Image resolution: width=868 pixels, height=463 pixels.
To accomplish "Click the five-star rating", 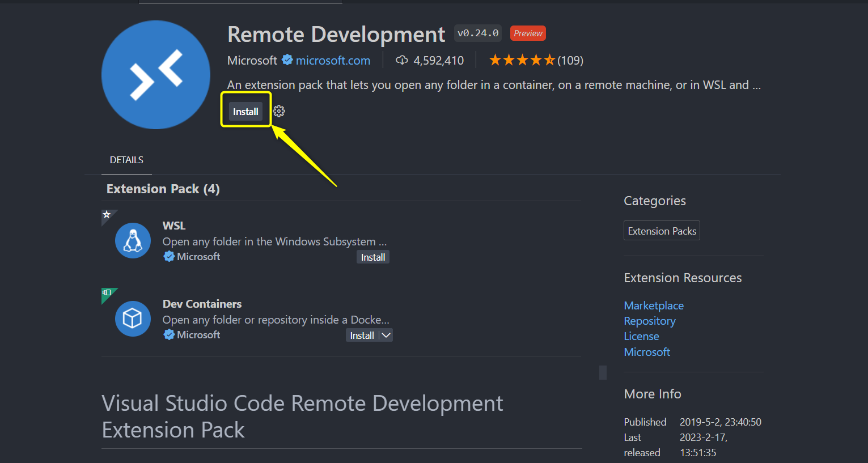I will (522, 60).
